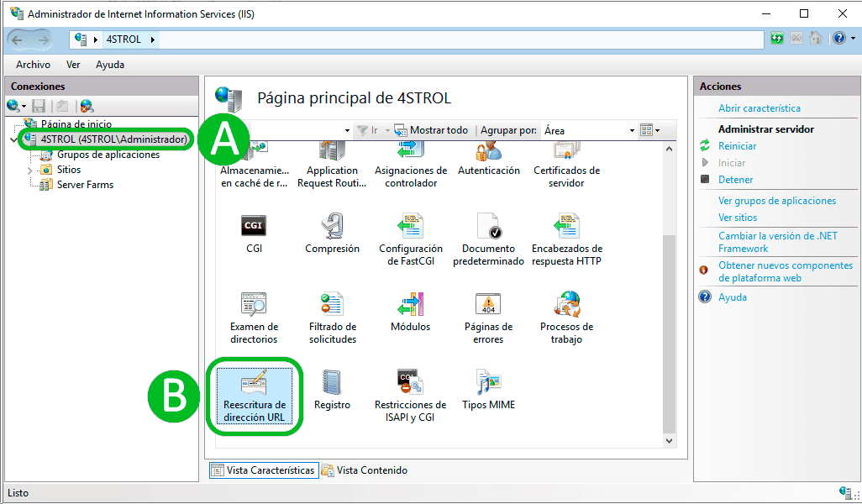The height and width of the screenshot is (504, 862).
Task: Click scroll down arrow of feature list
Action: pyautogui.click(x=669, y=441)
